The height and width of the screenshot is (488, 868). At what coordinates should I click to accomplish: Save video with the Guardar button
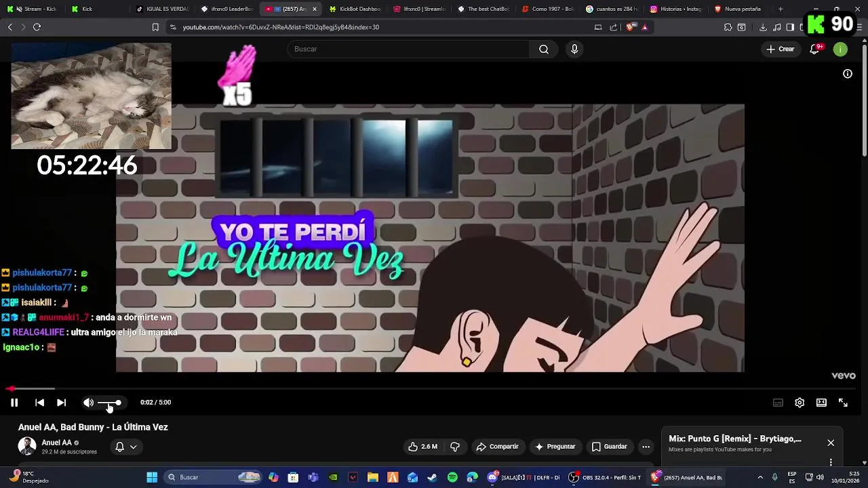point(609,447)
